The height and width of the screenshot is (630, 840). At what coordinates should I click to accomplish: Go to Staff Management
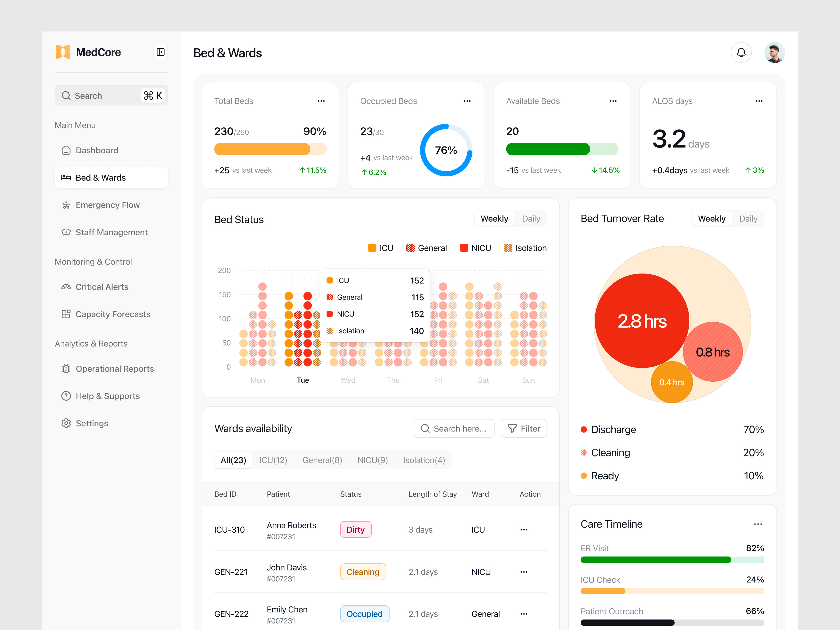111,232
